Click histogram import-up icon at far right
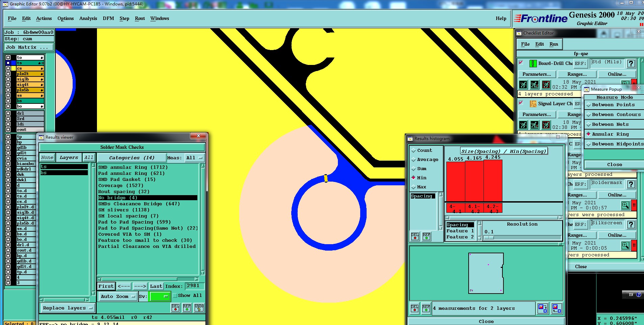This screenshot has height=325, width=644. click(556, 308)
